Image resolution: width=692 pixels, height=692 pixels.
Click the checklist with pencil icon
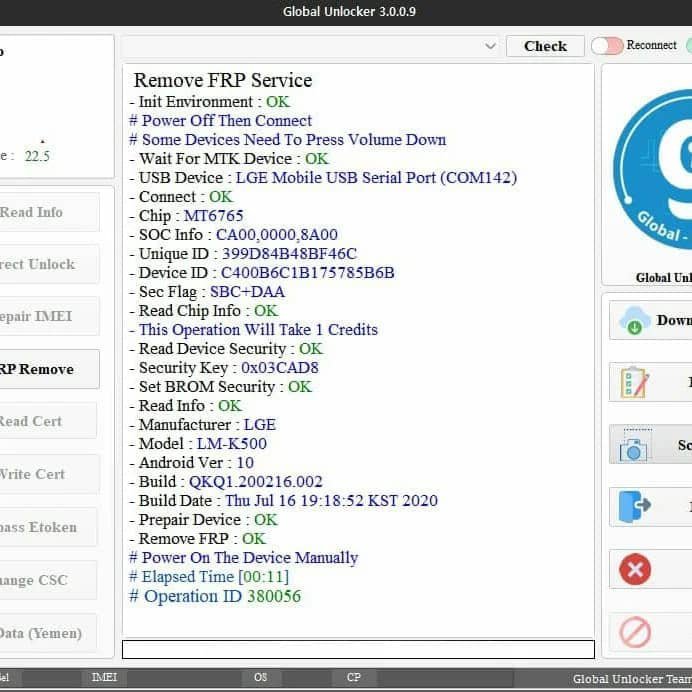(634, 382)
